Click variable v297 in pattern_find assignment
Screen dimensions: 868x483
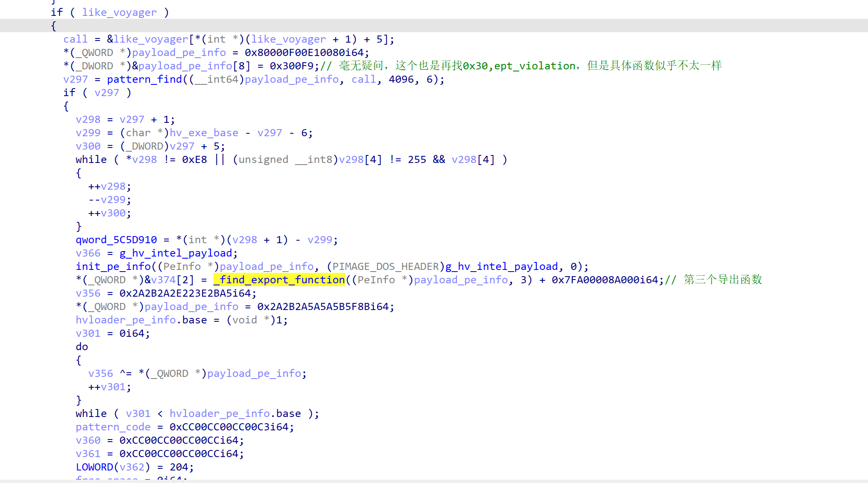click(76, 79)
